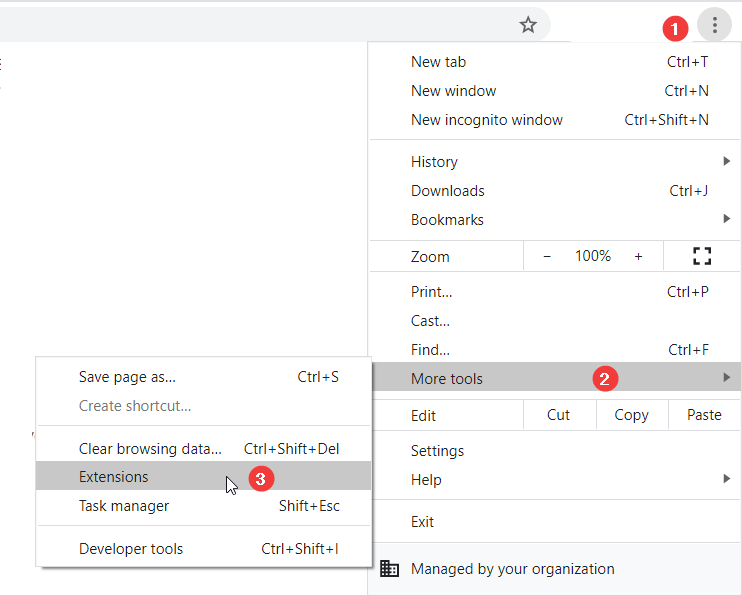Viewport: 742px width, 595px height.
Task: Select Clear browsing data...
Action: [203, 449]
